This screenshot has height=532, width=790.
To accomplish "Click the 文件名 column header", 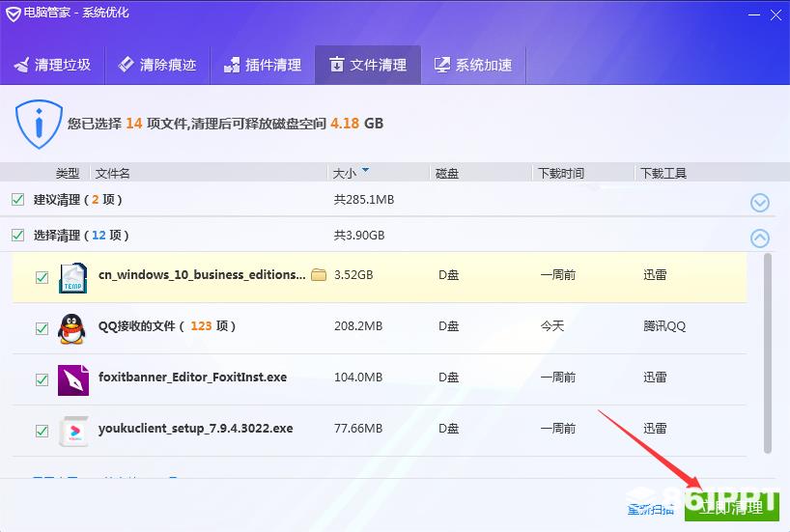I will pos(112,174).
